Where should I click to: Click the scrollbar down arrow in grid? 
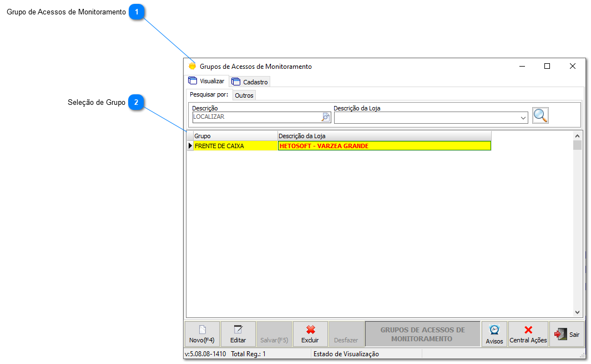(577, 312)
